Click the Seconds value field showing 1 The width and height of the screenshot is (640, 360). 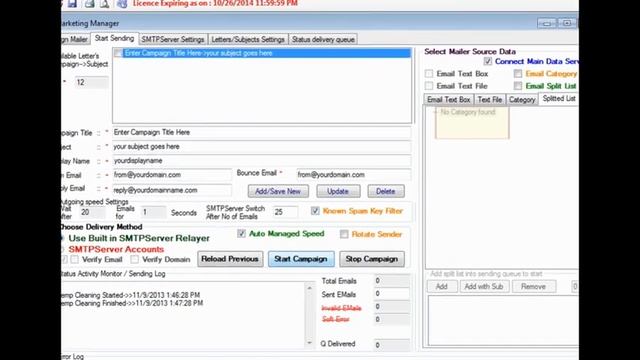[153, 212]
